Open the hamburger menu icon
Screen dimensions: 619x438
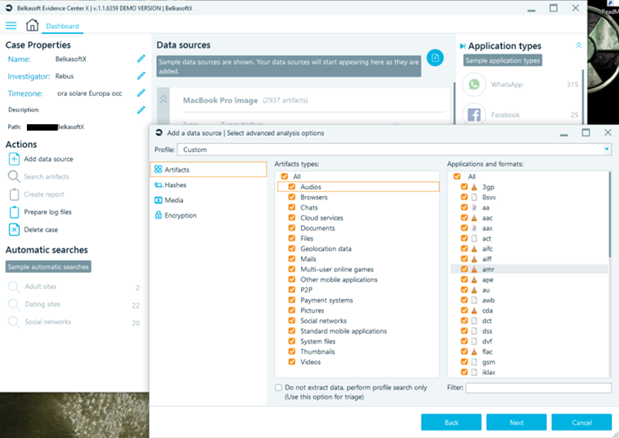11,26
